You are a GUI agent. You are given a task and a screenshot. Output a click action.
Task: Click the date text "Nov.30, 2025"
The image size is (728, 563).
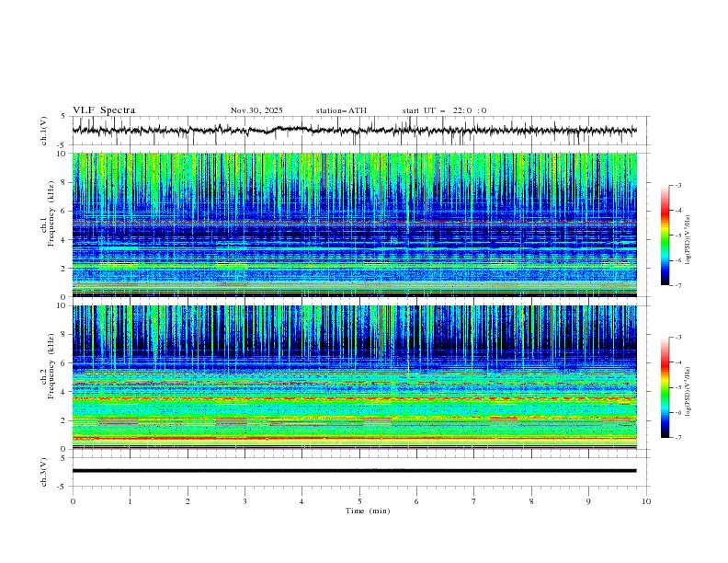coord(256,110)
